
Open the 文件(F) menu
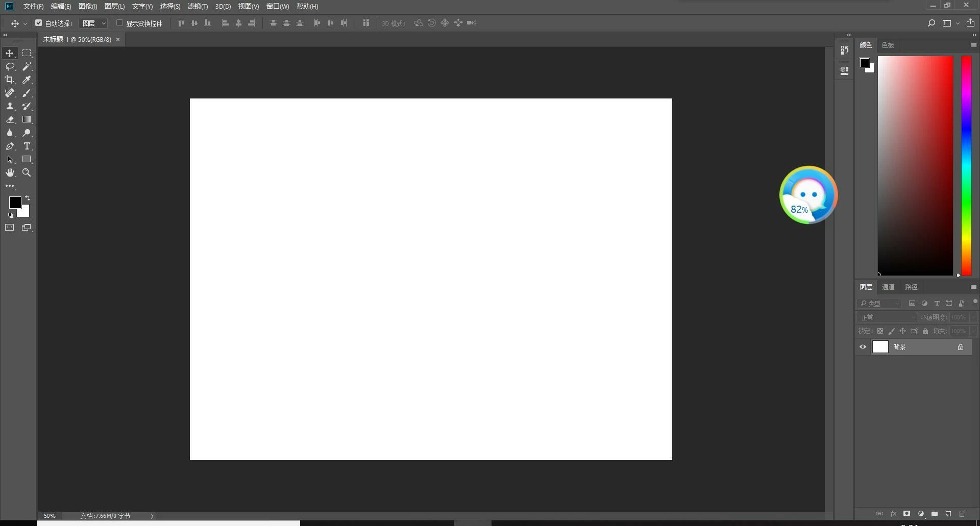pos(33,7)
